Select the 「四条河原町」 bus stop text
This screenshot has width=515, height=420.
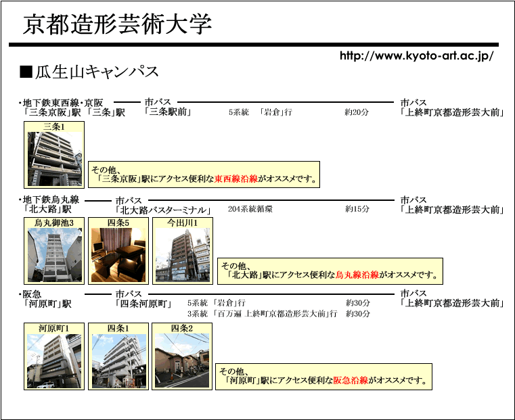tap(144, 304)
